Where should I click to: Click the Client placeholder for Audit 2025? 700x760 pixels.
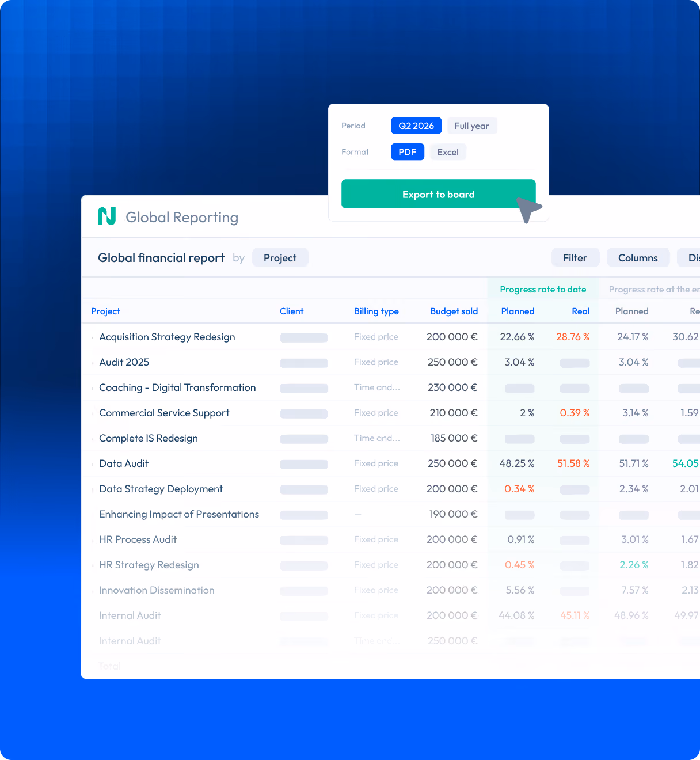click(304, 363)
